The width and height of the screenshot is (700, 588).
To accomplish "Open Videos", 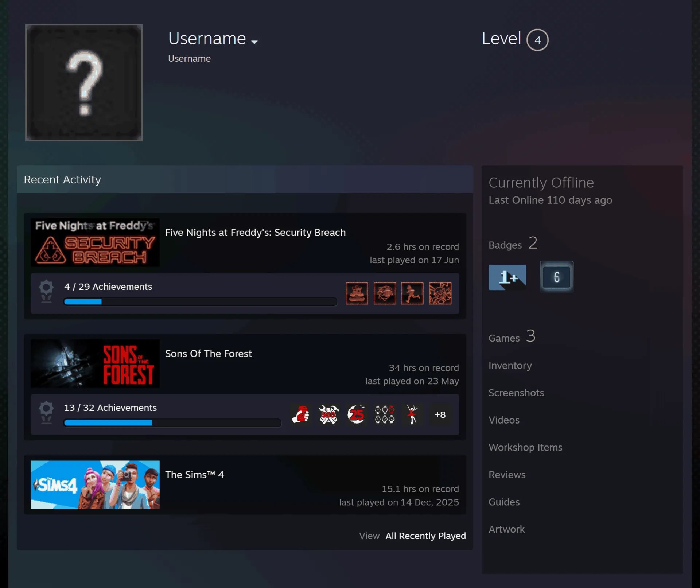I will point(504,420).
